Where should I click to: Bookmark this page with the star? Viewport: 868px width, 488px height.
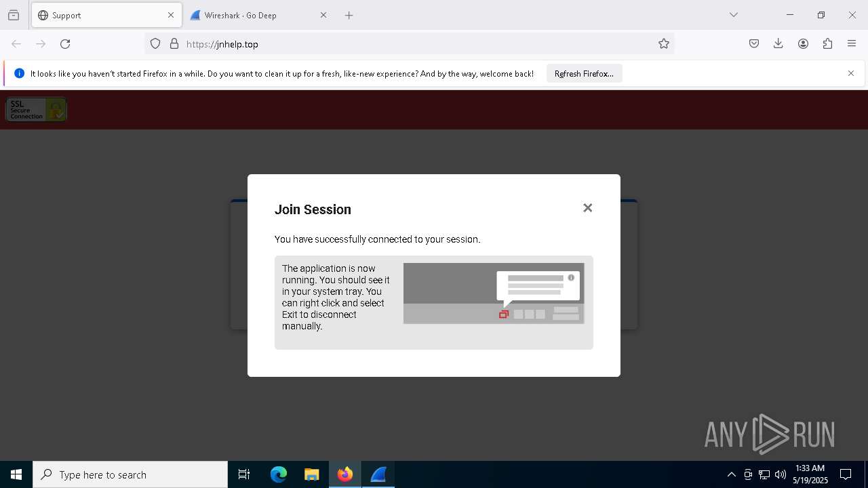(x=664, y=44)
